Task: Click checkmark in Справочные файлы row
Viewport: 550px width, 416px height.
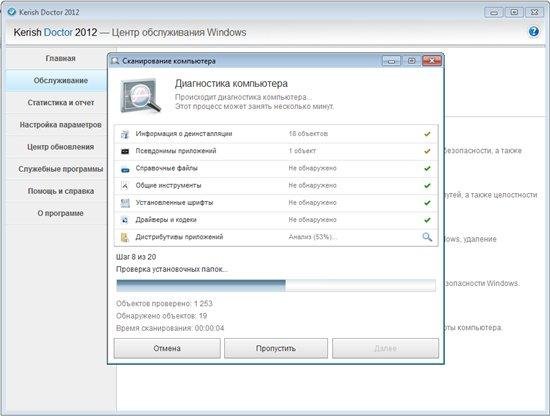Action: click(427, 168)
